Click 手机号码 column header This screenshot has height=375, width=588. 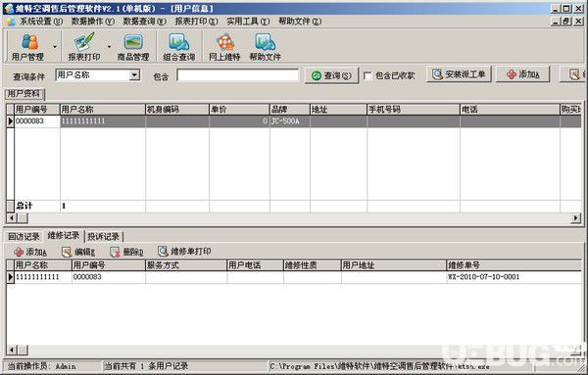[414, 110]
